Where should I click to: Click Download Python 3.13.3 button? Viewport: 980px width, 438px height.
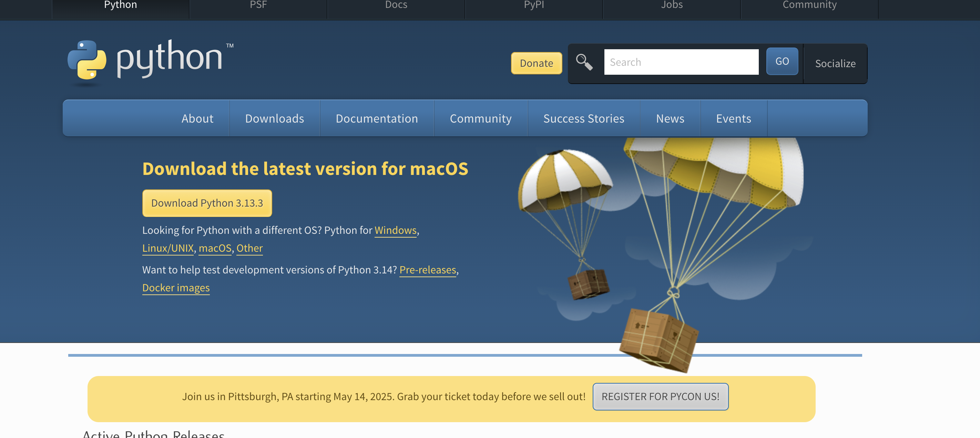click(207, 203)
